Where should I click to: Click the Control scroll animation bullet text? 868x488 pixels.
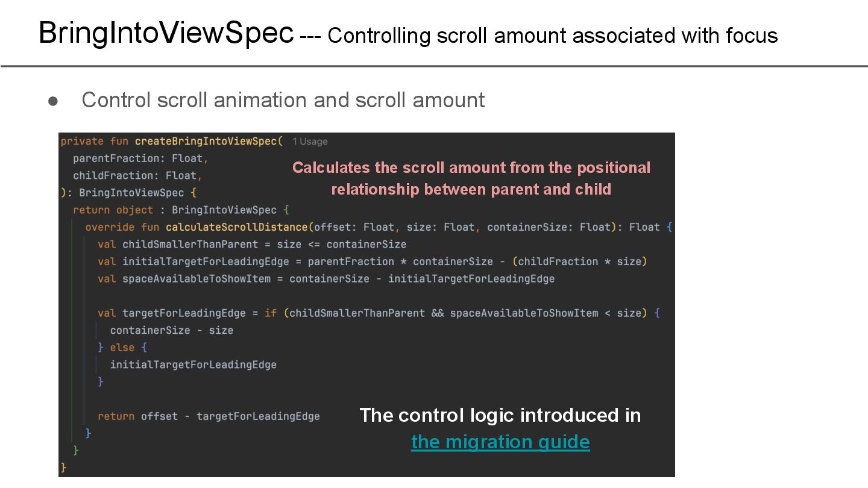point(283,100)
